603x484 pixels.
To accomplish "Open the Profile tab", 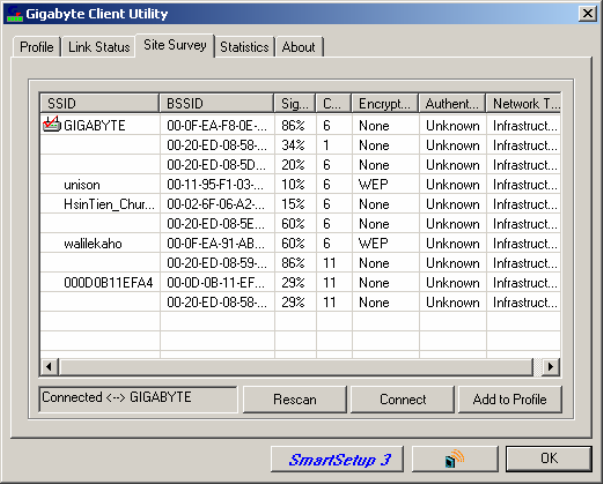I will (x=37, y=47).
